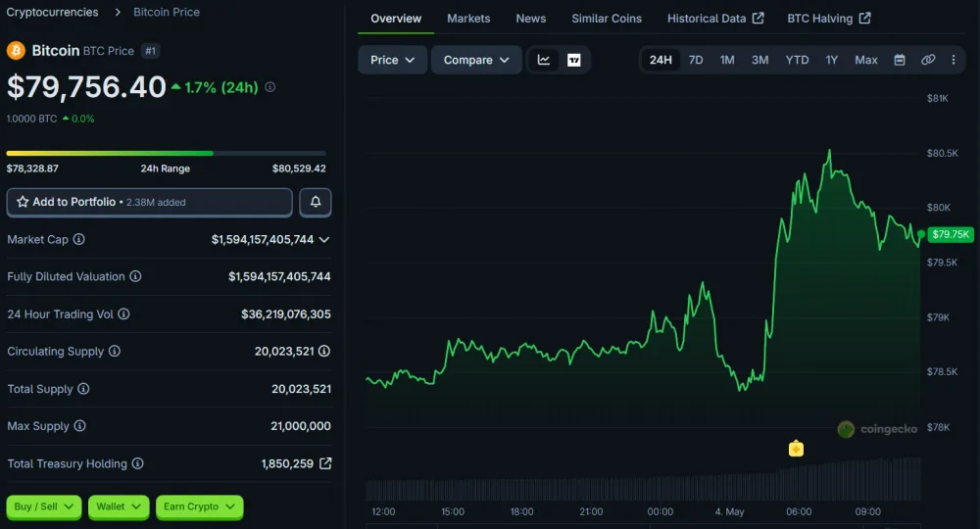Click the Bitcoin Price breadcrumb
Screen dimensions: 980x529
[x=167, y=12]
